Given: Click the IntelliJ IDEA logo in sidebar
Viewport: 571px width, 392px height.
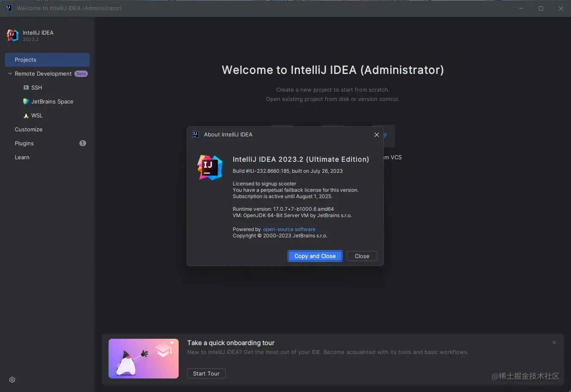Looking at the screenshot, I should coord(13,35).
